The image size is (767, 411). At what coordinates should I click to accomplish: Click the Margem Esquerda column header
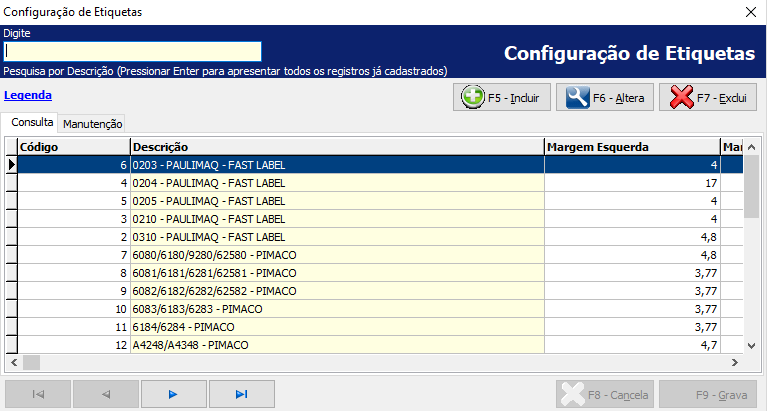631,147
